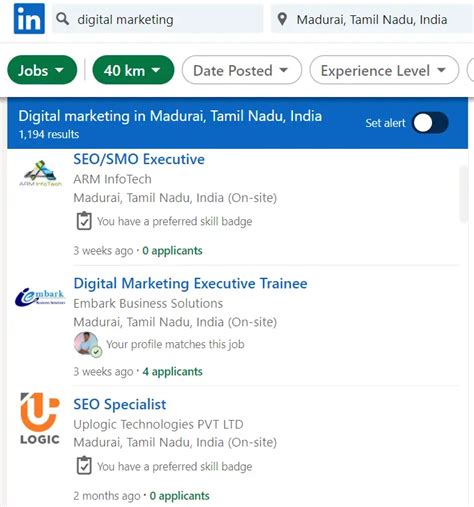Toggle the Set alert switch

(x=430, y=123)
